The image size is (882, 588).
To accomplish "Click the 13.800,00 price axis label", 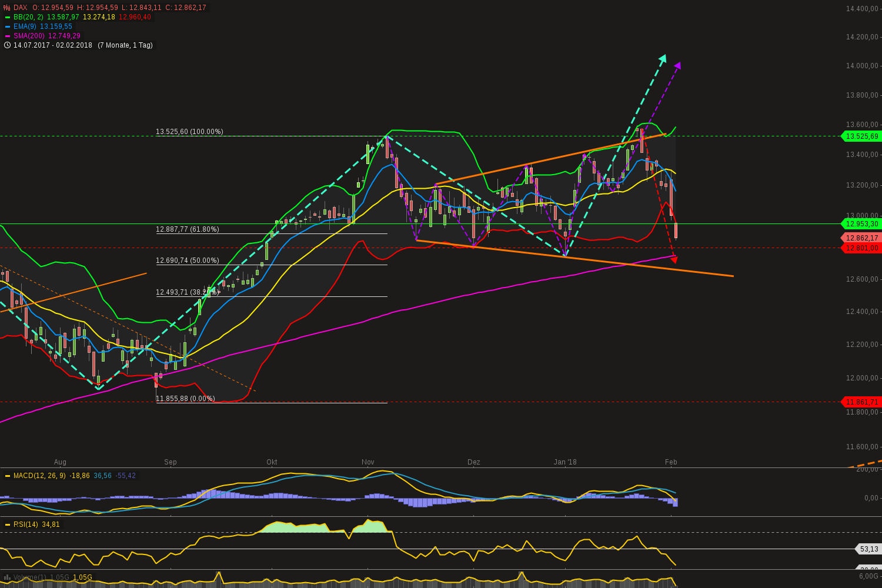I will 862,95.
